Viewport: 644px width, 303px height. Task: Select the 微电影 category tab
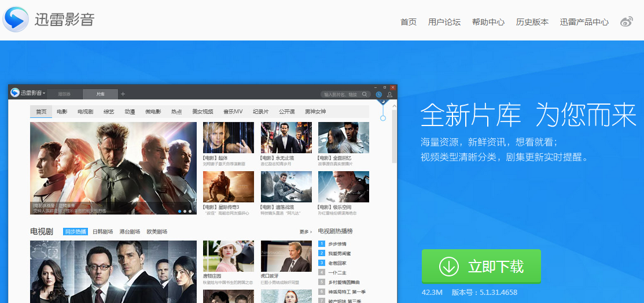[x=153, y=112]
